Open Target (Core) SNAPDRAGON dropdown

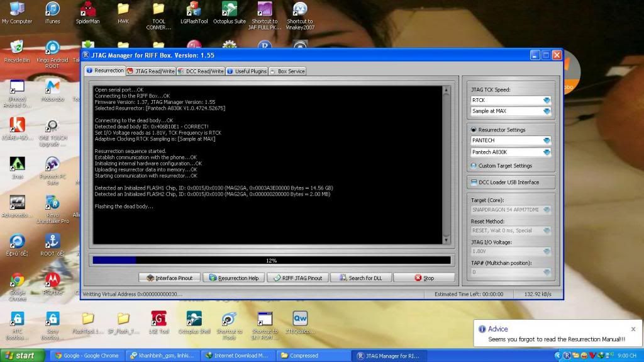547,210
